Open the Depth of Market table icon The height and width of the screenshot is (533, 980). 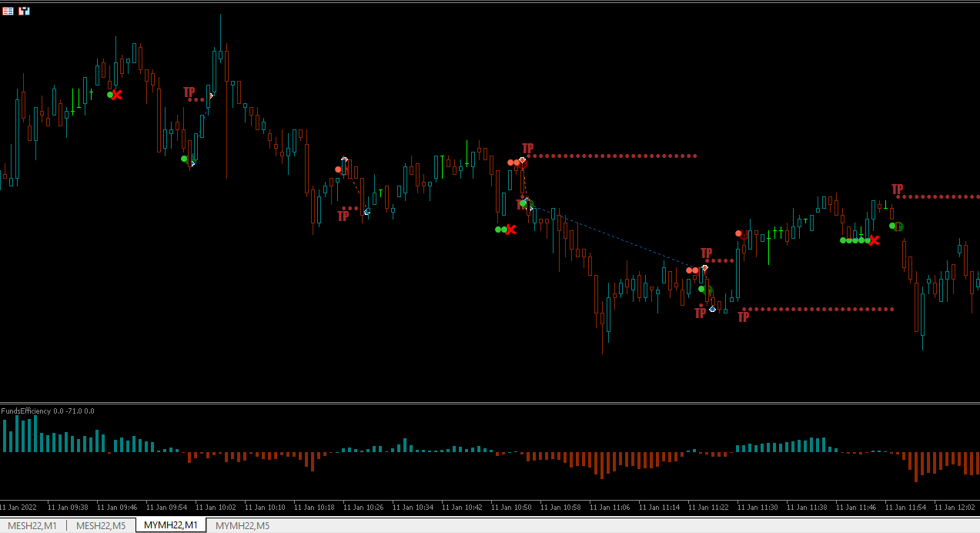pyautogui.click(x=8, y=11)
